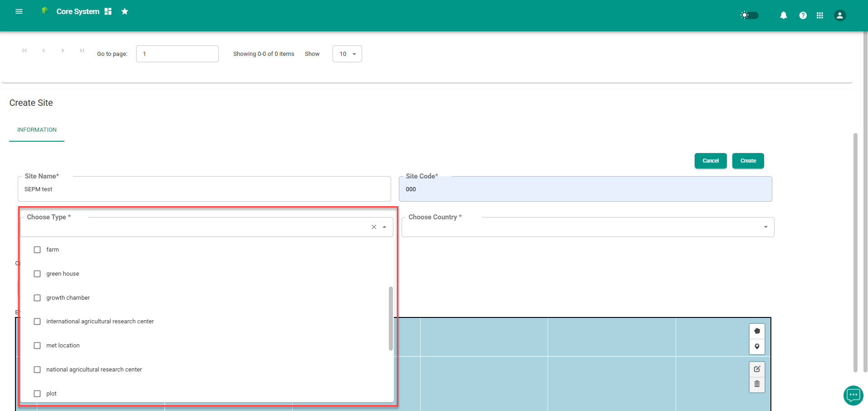Open the help question mark icon
The height and width of the screenshot is (411, 868).
coord(803,15)
